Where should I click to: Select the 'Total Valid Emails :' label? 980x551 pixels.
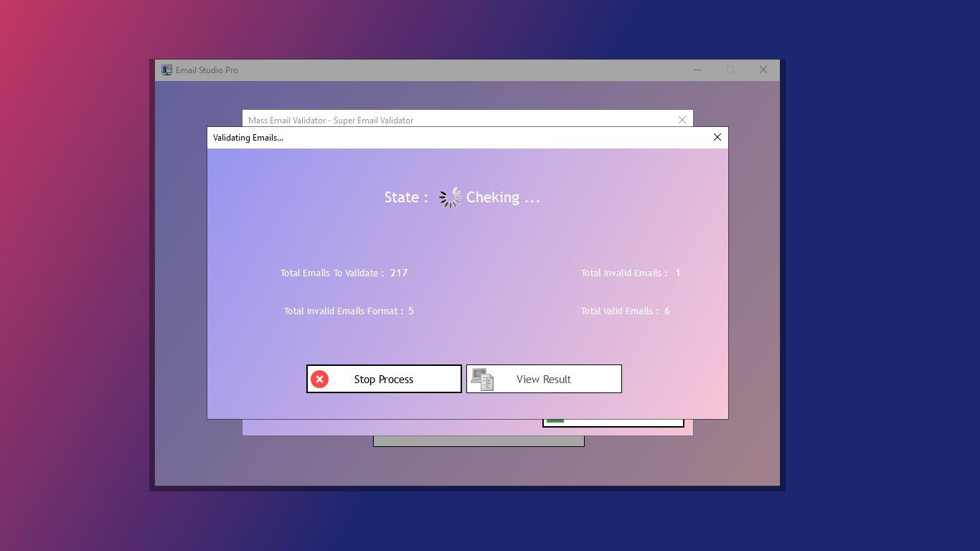pyautogui.click(x=620, y=311)
